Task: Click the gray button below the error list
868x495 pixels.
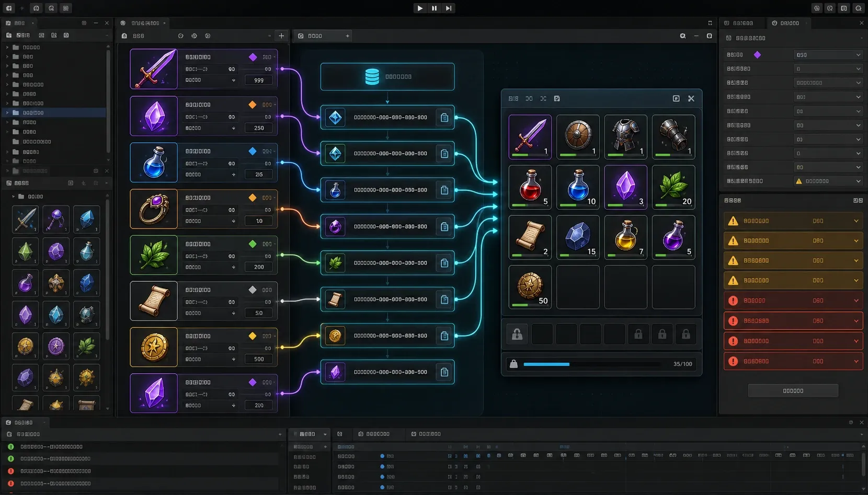Action: (793, 390)
